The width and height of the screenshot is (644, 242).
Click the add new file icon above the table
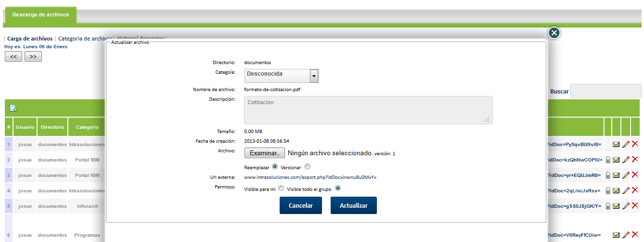click(x=13, y=108)
